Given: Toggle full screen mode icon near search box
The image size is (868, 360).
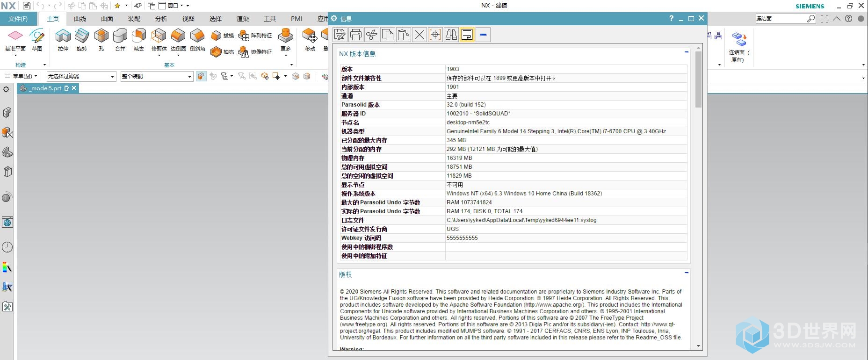Looking at the screenshot, I should click(825, 19).
